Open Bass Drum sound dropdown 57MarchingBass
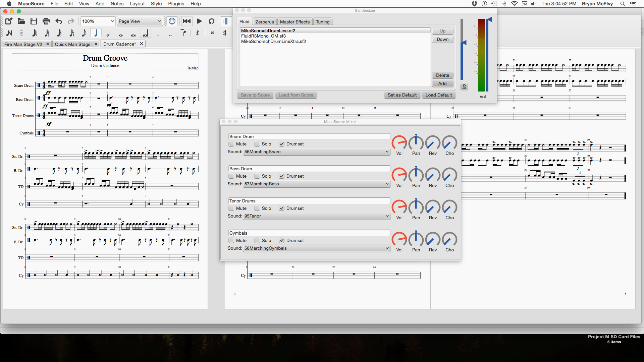The width and height of the screenshot is (644, 362). tap(317, 184)
